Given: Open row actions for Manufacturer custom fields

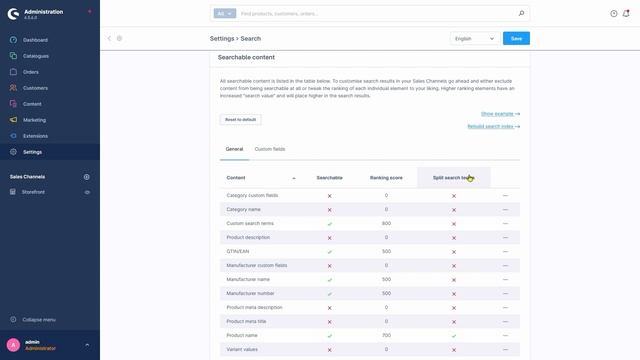Looking at the screenshot, I should coord(505,265).
